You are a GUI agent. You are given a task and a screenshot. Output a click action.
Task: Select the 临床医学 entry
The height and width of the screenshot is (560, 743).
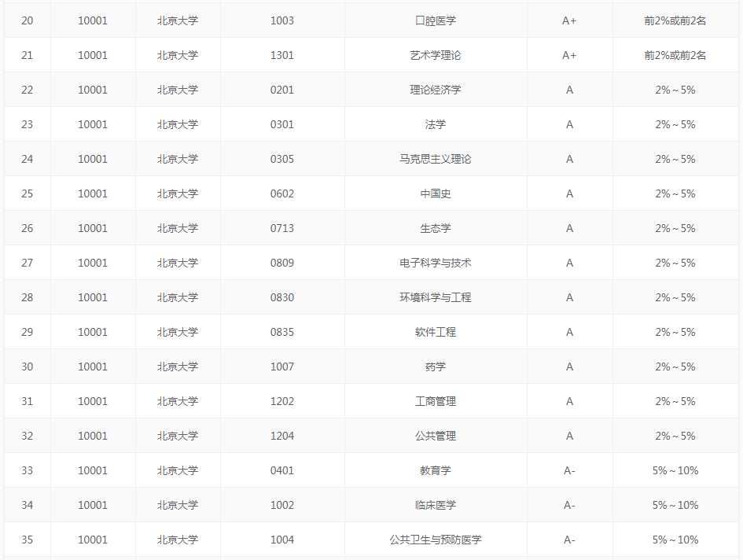[x=436, y=505]
